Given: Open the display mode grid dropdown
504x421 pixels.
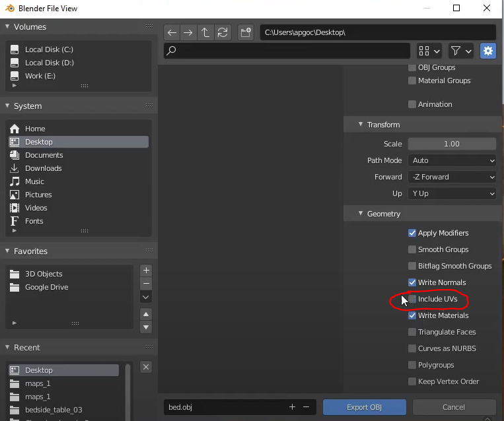Looking at the screenshot, I should (x=429, y=51).
